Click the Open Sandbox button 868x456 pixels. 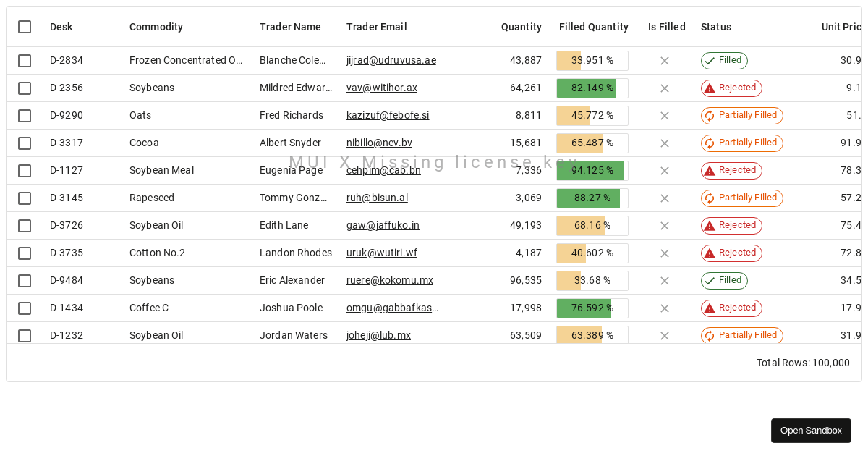coord(811,431)
